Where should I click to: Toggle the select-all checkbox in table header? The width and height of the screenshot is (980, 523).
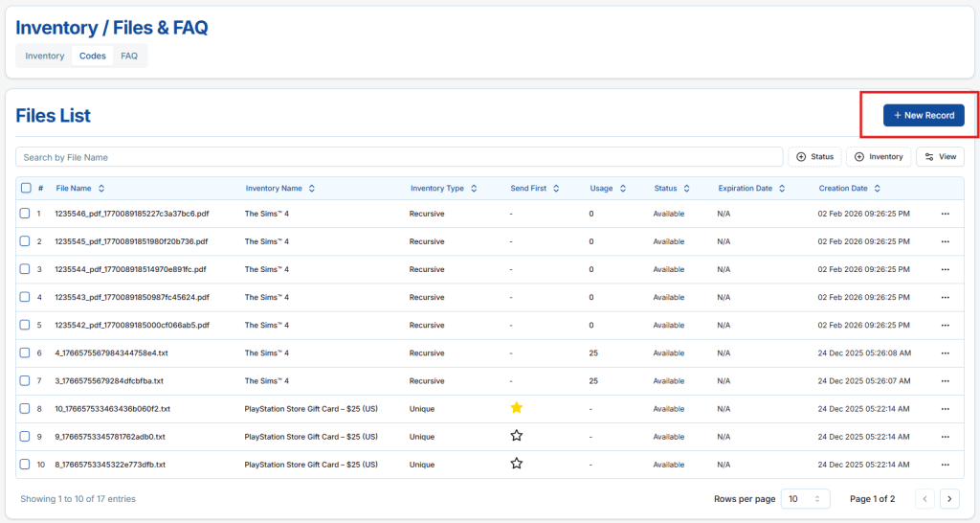(x=26, y=189)
